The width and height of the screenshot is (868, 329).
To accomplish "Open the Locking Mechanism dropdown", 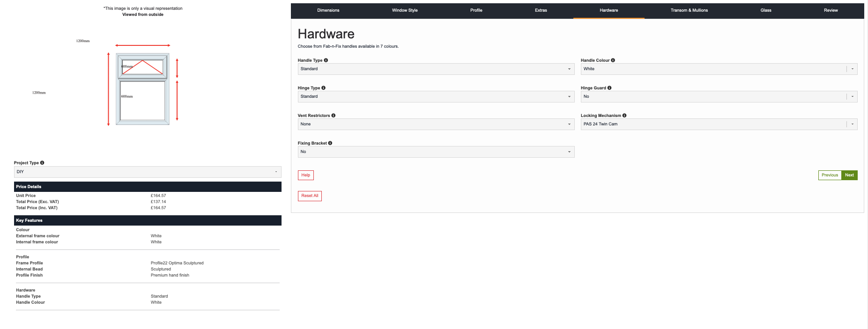I will pyautogui.click(x=719, y=124).
